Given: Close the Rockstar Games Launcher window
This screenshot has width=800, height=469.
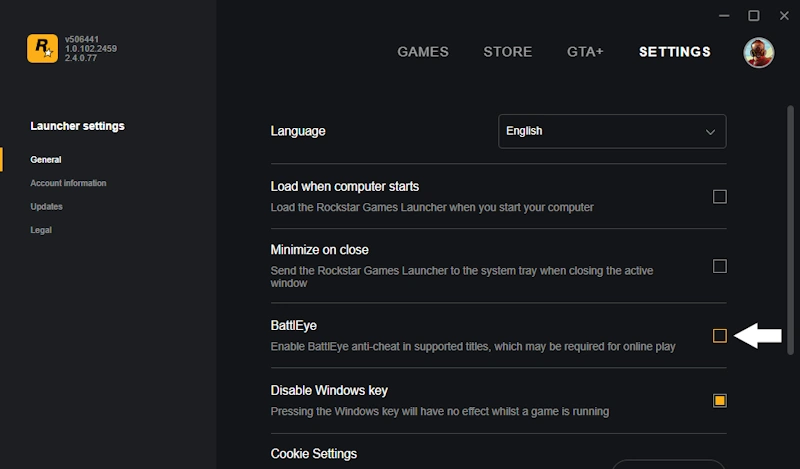Looking at the screenshot, I should 784,16.
